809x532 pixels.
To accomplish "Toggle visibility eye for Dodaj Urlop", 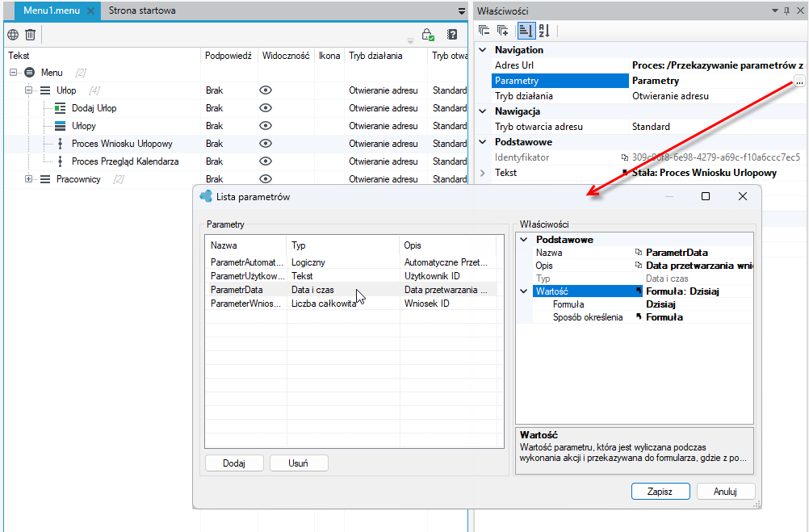I will coord(265,108).
